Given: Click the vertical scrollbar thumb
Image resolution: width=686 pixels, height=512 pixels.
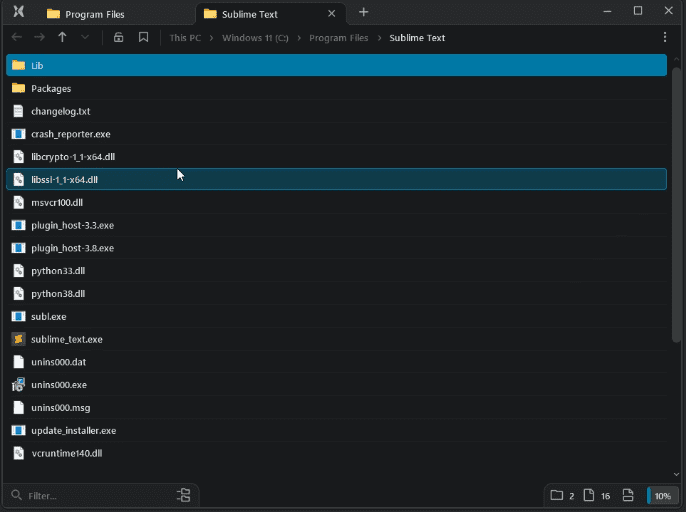Looking at the screenshot, I should click(x=676, y=204).
